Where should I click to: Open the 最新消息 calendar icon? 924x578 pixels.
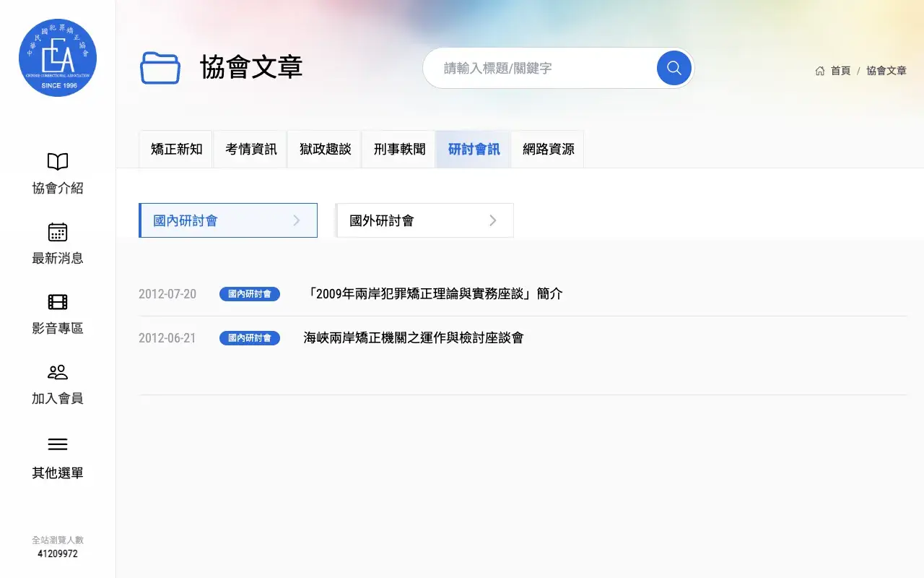point(58,232)
